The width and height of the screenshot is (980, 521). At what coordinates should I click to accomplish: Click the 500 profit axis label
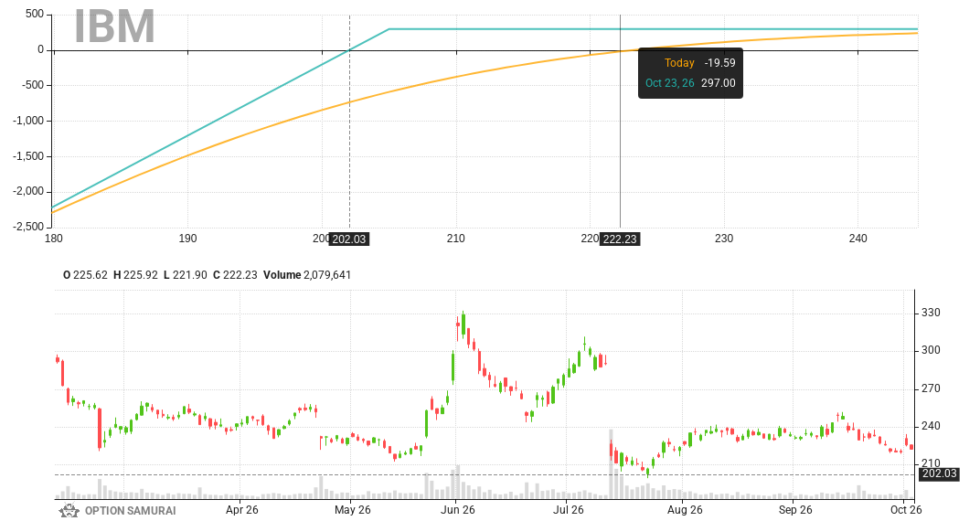point(35,14)
